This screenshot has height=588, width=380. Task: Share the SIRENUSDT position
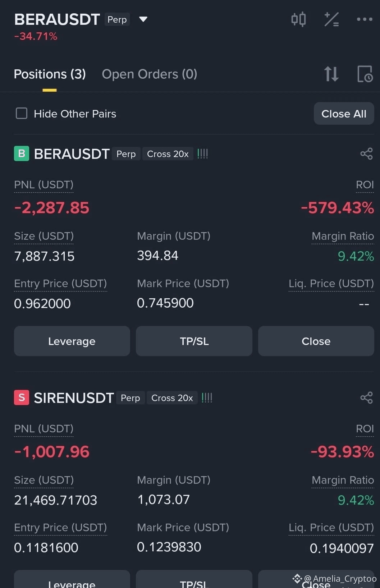366,398
